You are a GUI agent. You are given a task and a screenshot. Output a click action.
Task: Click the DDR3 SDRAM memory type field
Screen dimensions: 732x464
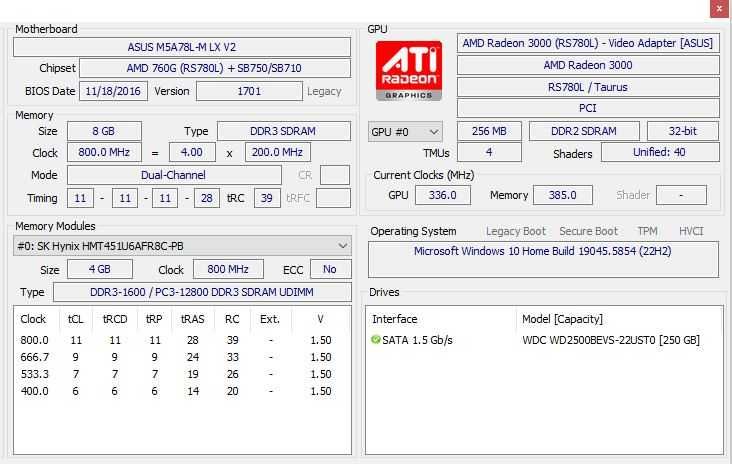[284, 131]
